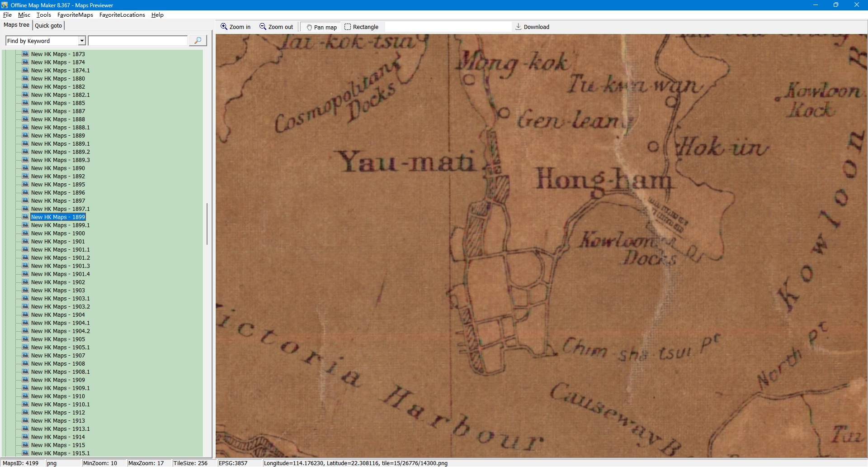Screen dimensions: 868x467
Task: Open the FavoriteMaps menu
Action: tap(75, 15)
